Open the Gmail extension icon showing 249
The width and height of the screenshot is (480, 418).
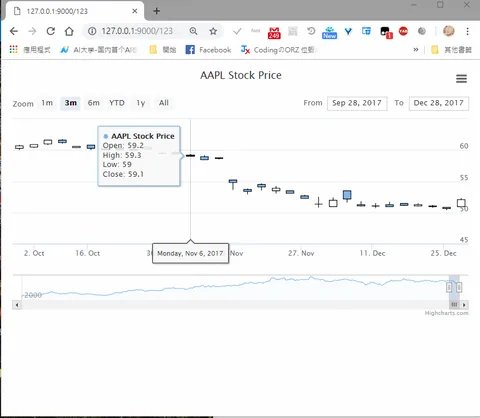click(274, 32)
